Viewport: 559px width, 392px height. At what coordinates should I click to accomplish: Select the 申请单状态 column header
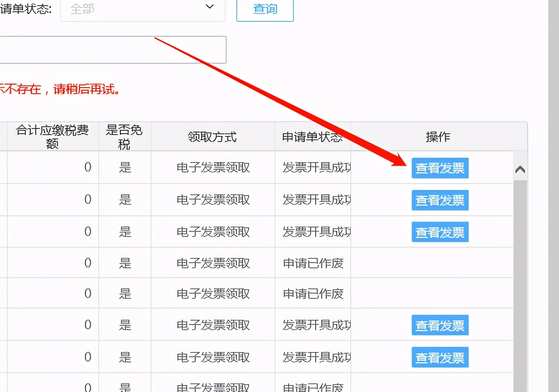pyautogui.click(x=312, y=136)
